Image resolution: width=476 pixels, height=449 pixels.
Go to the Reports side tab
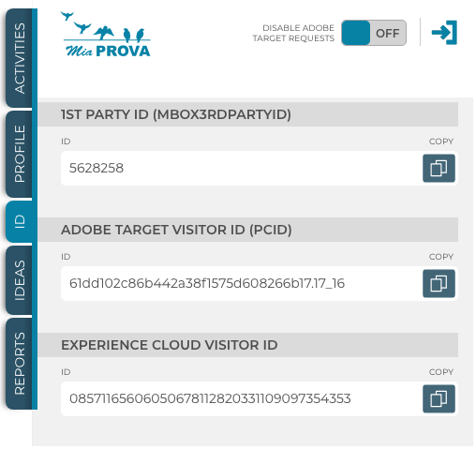(20, 364)
